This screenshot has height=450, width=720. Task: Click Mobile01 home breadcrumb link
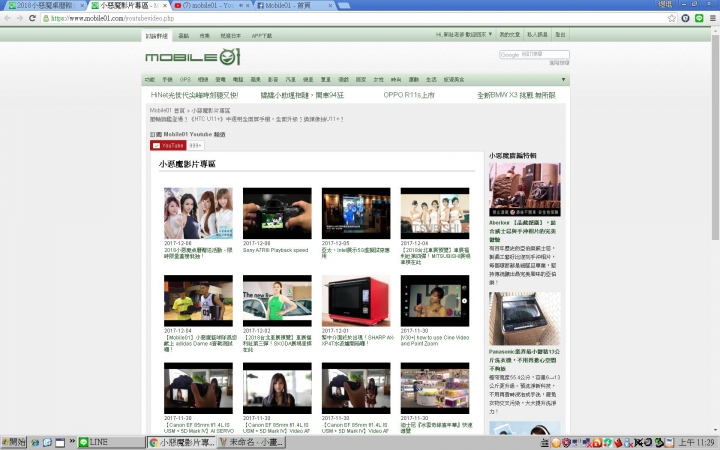[x=167, y=111]
